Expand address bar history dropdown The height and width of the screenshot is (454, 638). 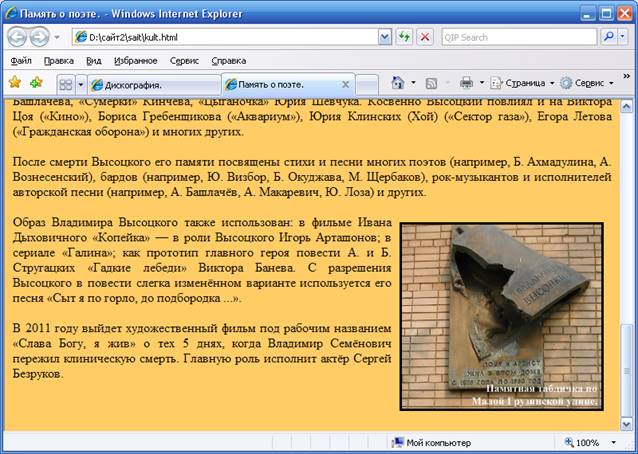(x=384, y=37)
